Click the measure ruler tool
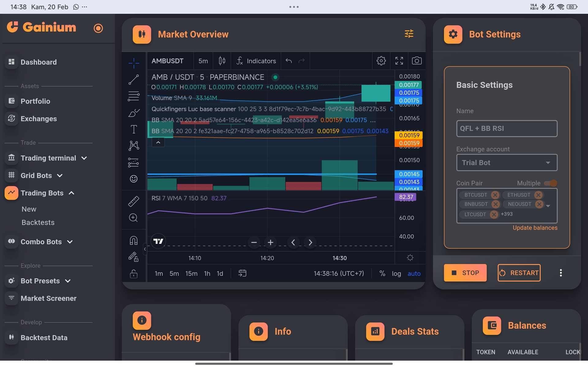The image size is (588, 368). tap(134, 201)
